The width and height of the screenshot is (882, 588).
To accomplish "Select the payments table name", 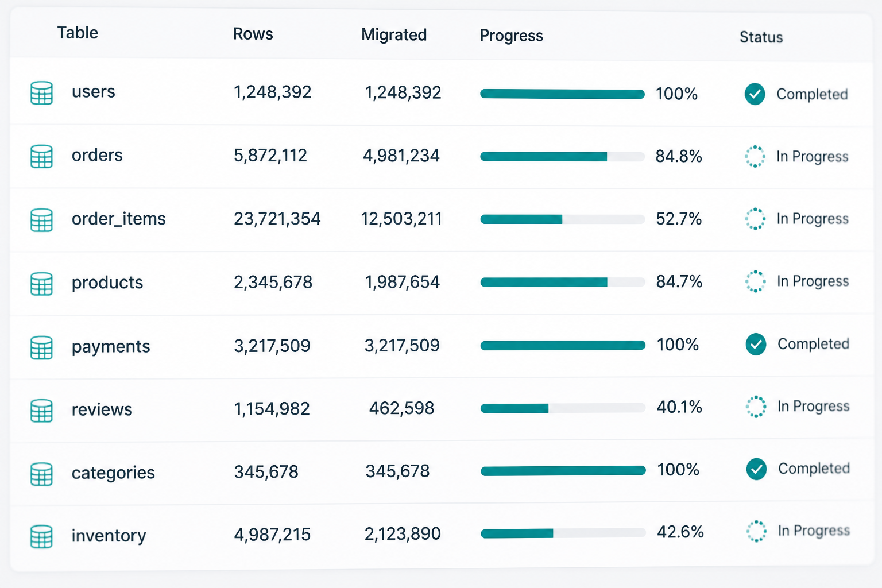I will pyautogui.click(x=111, y=346).
